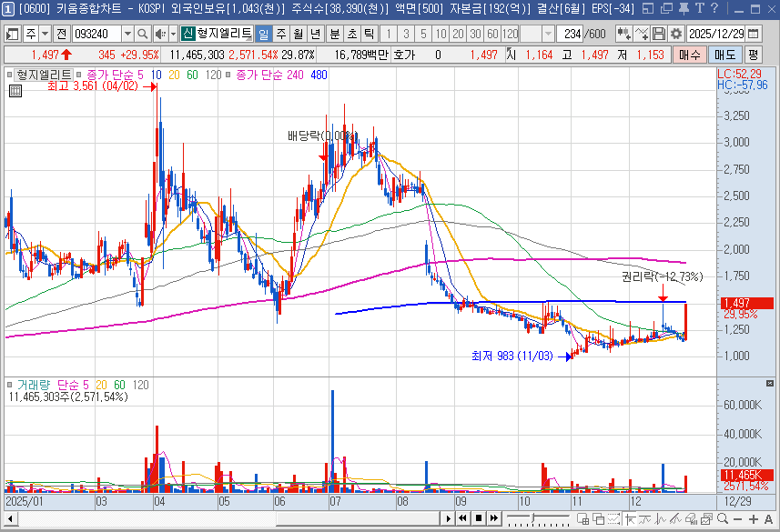This screenshot has width=780, height=532.
Task: Save chart settings with floppy icon
Action: (x=659, y=34)
